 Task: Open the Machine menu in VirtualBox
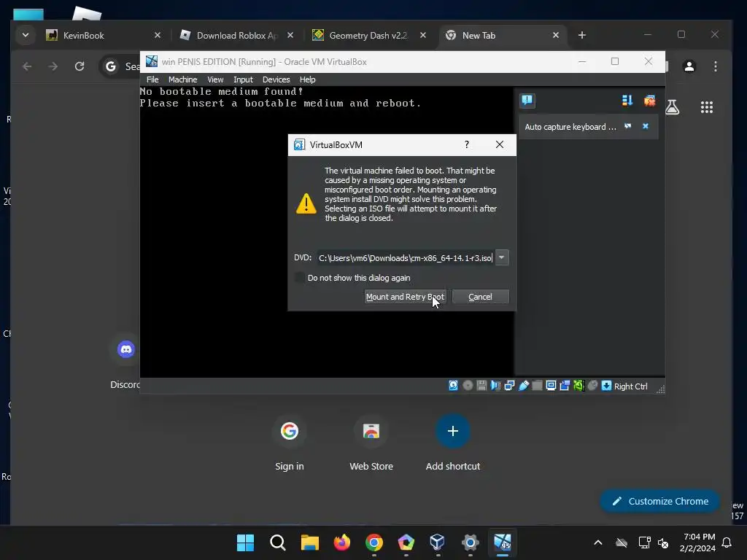pos(182,79)
